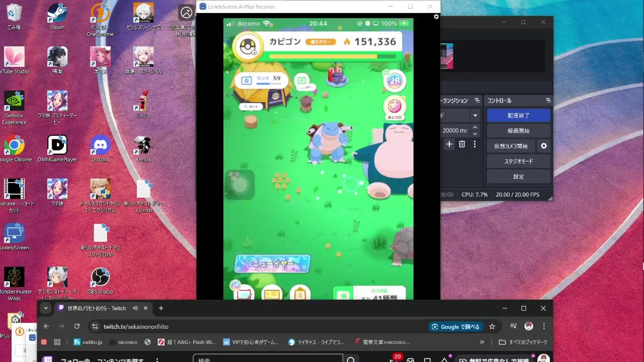644x362 pixels.
Task: Select the 学マス desktop shortcut
Action: [100, 60]
